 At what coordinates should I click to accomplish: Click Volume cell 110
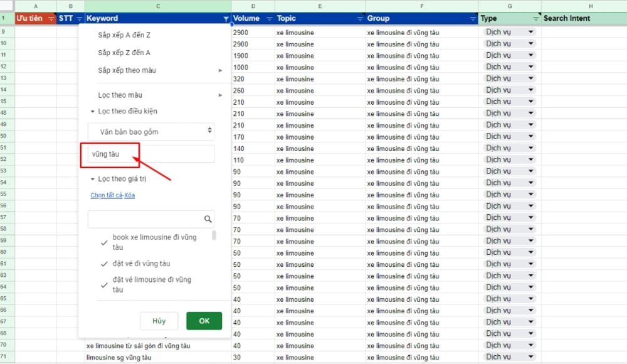pos(253,160)
